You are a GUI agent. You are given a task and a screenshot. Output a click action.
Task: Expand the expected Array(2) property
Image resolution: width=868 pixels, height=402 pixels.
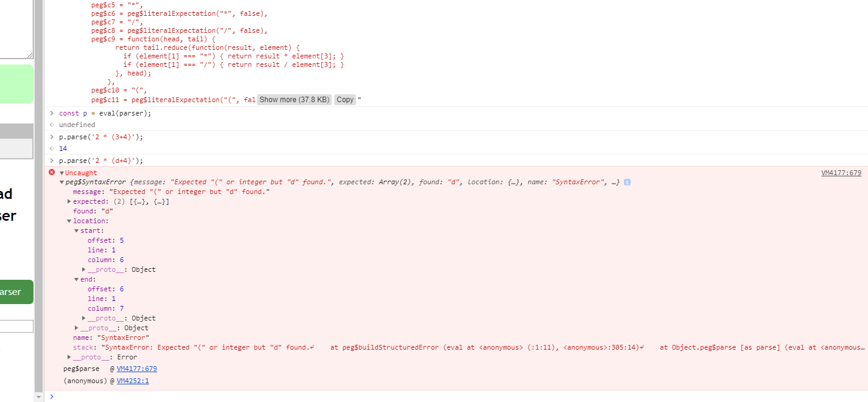coord(69,201)
